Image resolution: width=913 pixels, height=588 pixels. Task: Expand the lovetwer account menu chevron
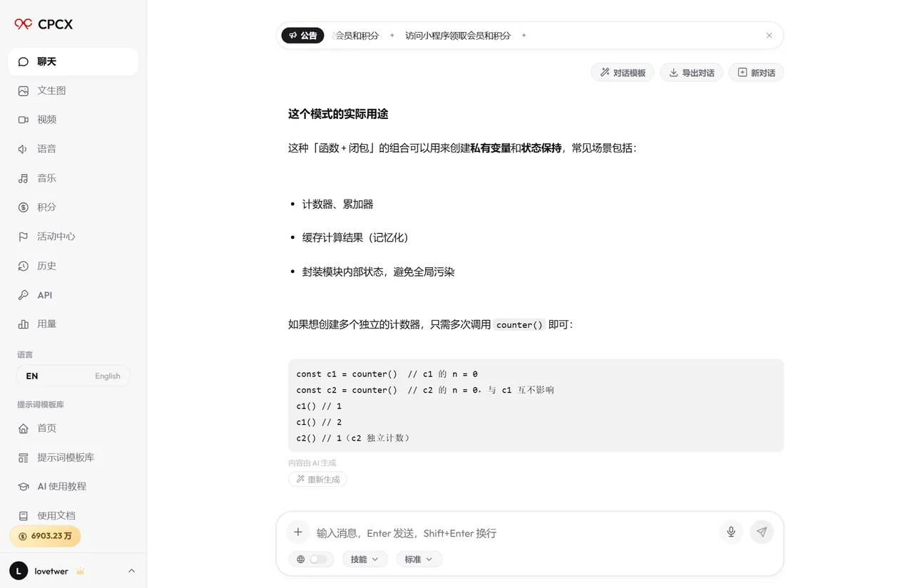pyautogui.click(x=131, y=571)
